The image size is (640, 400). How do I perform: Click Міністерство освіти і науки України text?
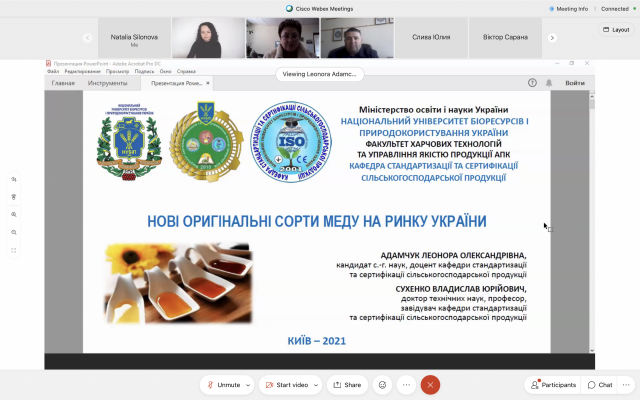coord(433,110)
